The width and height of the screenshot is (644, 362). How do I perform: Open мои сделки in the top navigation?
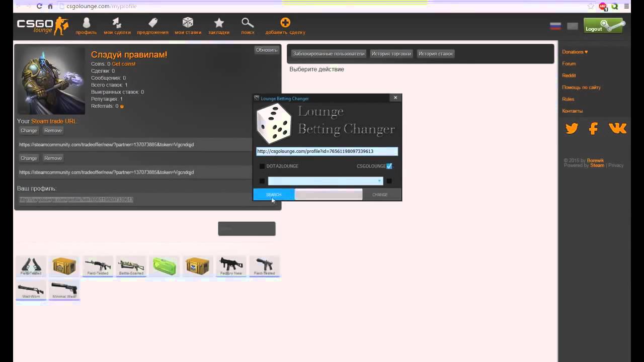(x=117, y=26)
